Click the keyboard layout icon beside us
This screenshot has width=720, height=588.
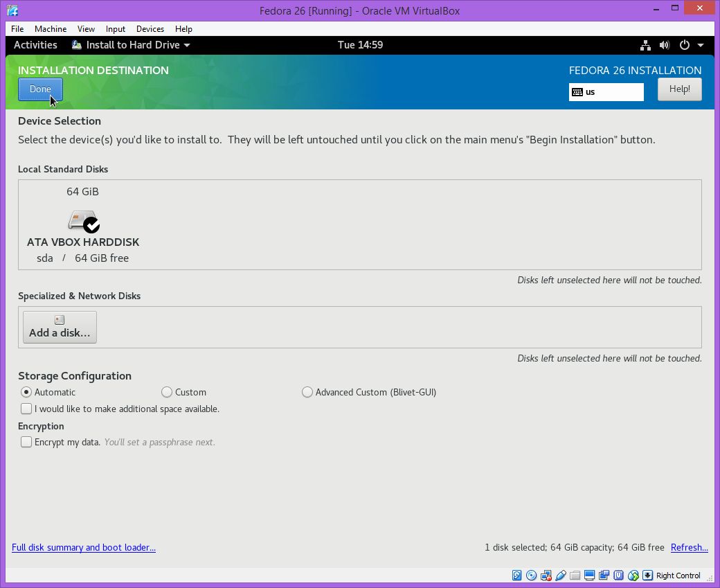point(577,92)
